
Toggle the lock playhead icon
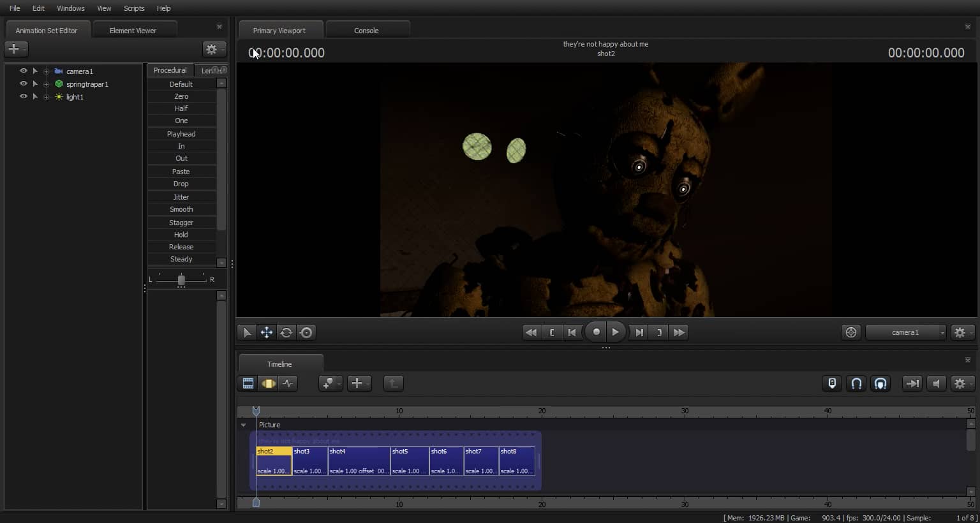[832, 383]
